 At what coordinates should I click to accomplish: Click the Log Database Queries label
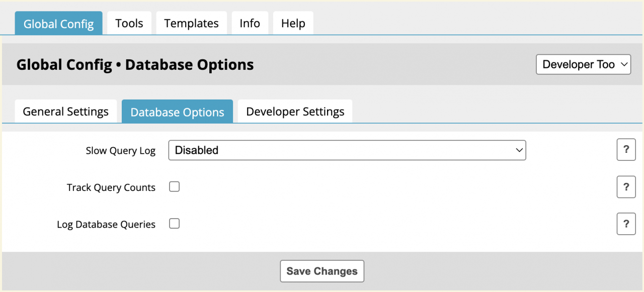(x=106, y=225)
